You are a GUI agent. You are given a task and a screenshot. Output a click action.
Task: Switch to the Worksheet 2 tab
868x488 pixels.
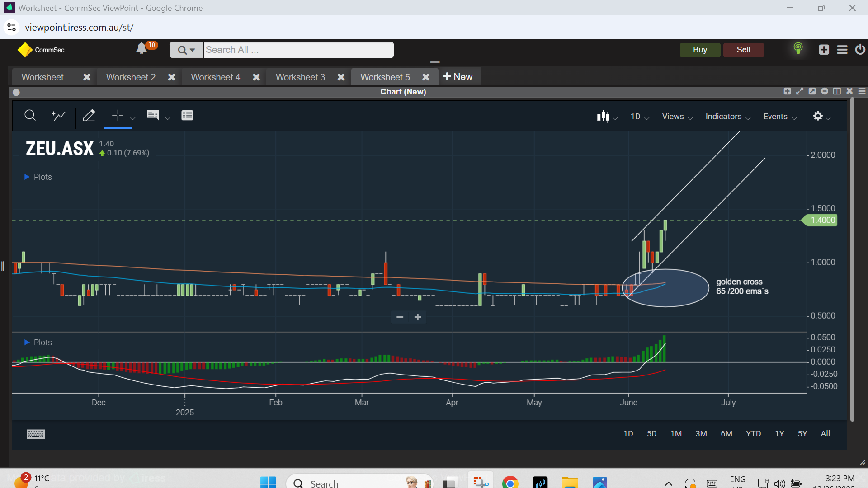(131, 77)
